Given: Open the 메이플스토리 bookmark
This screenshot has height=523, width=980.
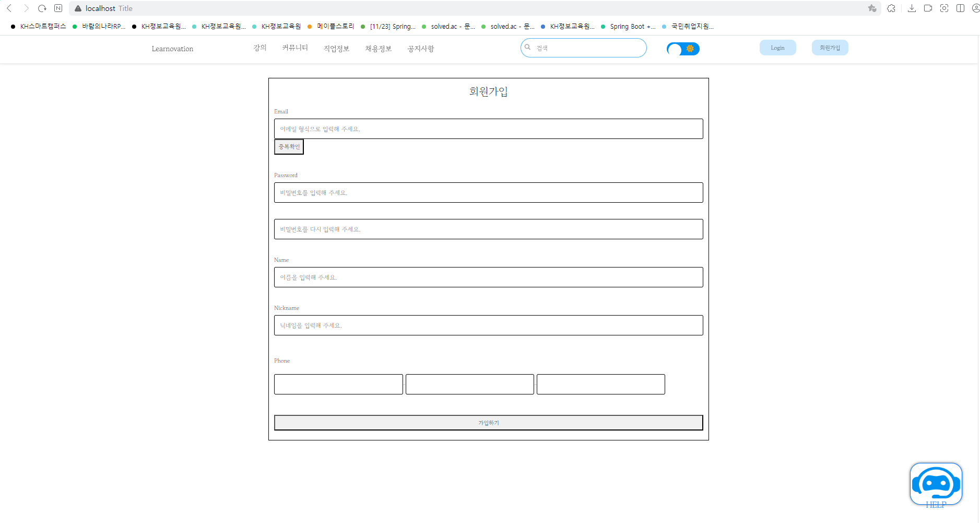Looking at the screenshot, I should click(336, 26).
